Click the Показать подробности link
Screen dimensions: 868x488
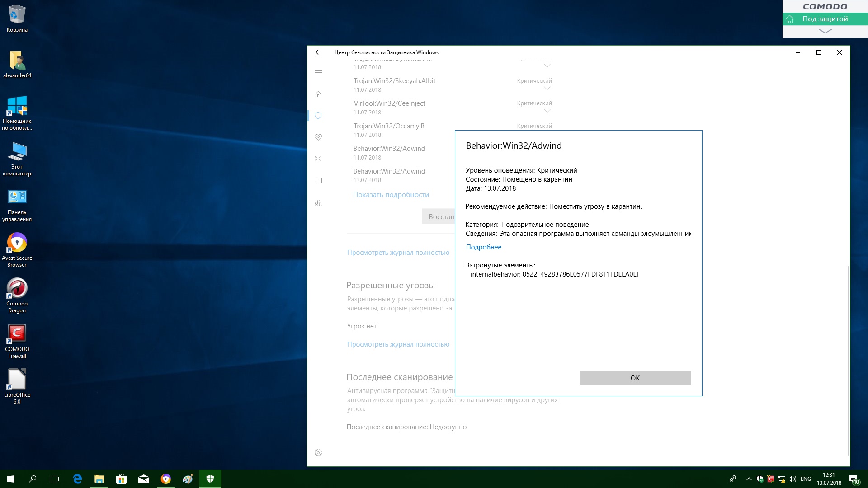391,195
